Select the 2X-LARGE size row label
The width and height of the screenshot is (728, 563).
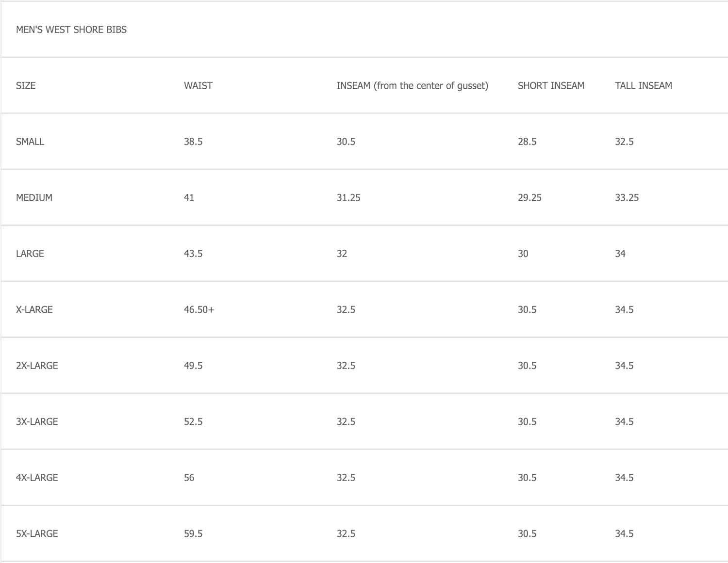tap(37, 366)
